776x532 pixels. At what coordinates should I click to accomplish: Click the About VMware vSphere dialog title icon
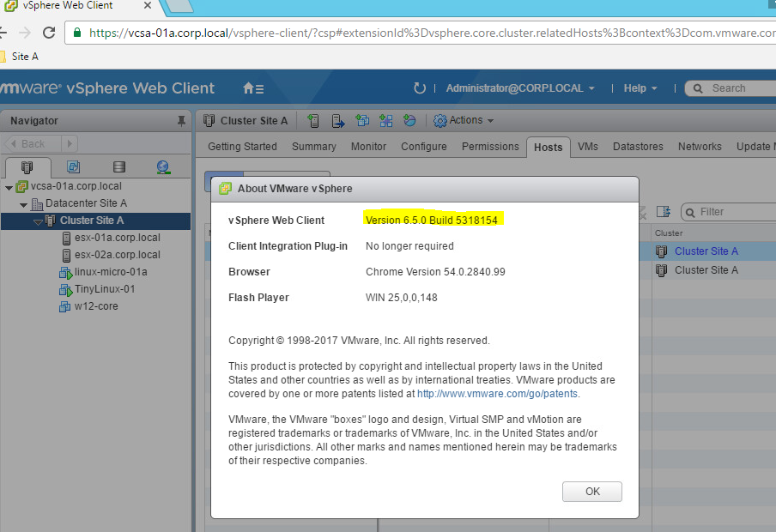[x=225, y=189]
